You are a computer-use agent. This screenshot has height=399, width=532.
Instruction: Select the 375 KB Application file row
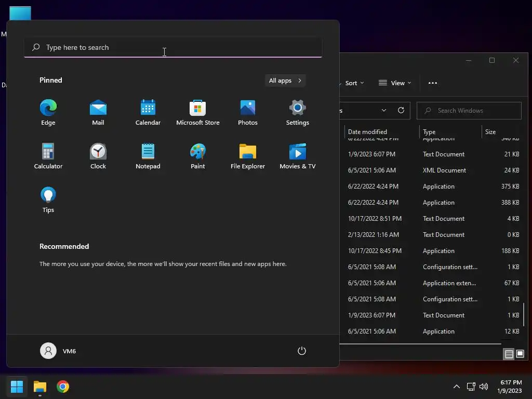click(x=431, y=187)
